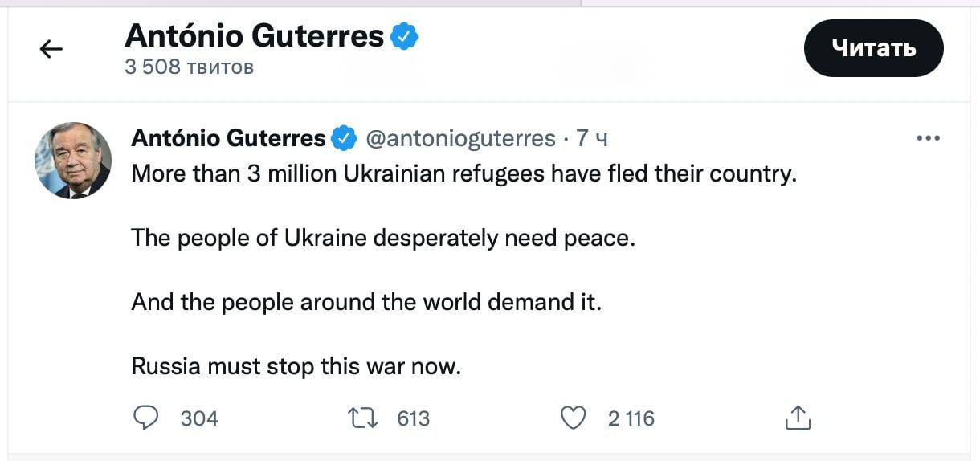
Task: Click the 613 retweets count
Action: point(414,418)
